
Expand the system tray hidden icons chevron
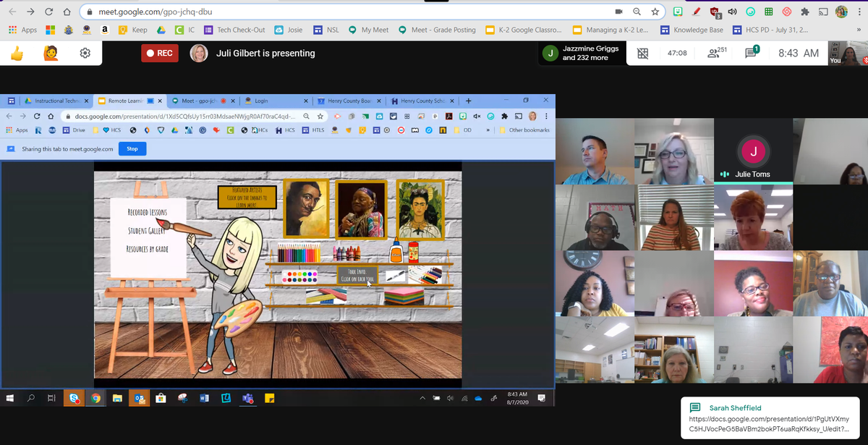pyautogui.click(x=422, y=398)
